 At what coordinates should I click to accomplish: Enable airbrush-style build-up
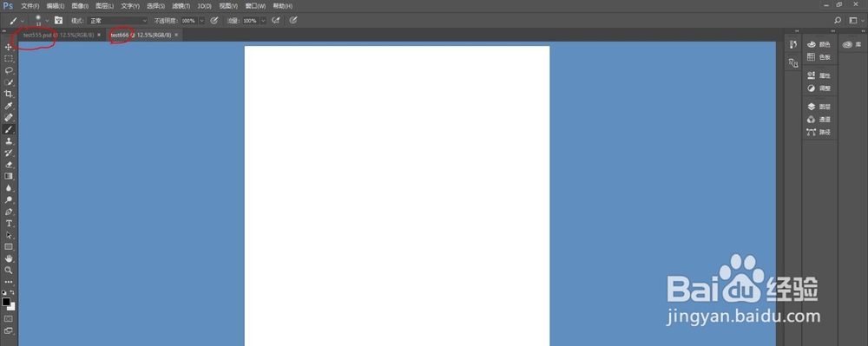(276, 21)
